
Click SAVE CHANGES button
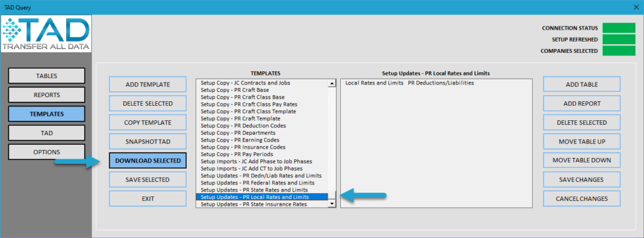pos(582,179)
